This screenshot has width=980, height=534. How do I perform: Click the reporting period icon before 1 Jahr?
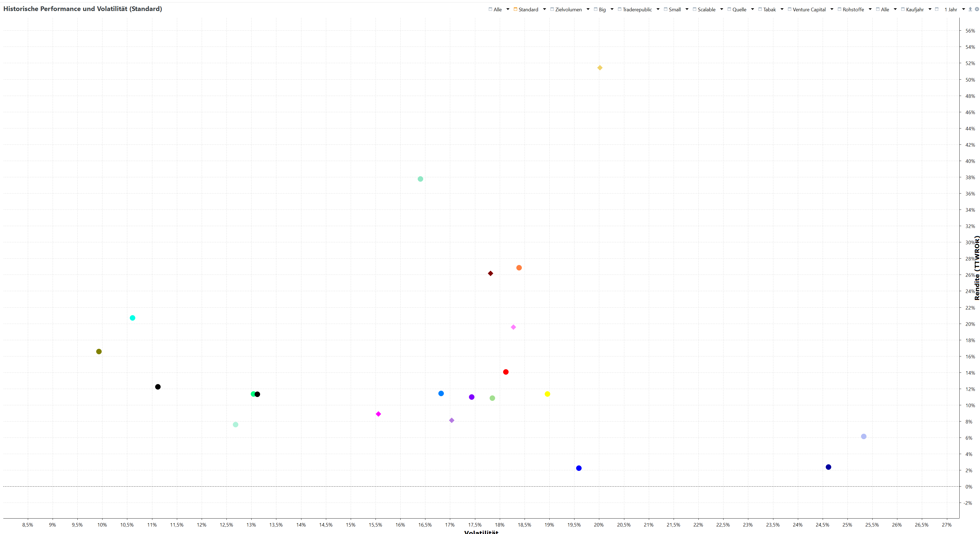[x=937, y=9]
